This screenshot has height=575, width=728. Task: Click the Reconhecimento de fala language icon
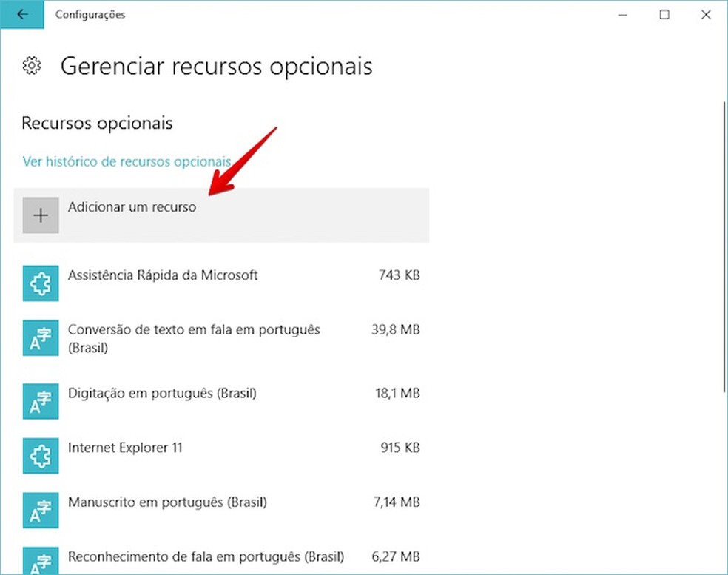click(41, 561)
